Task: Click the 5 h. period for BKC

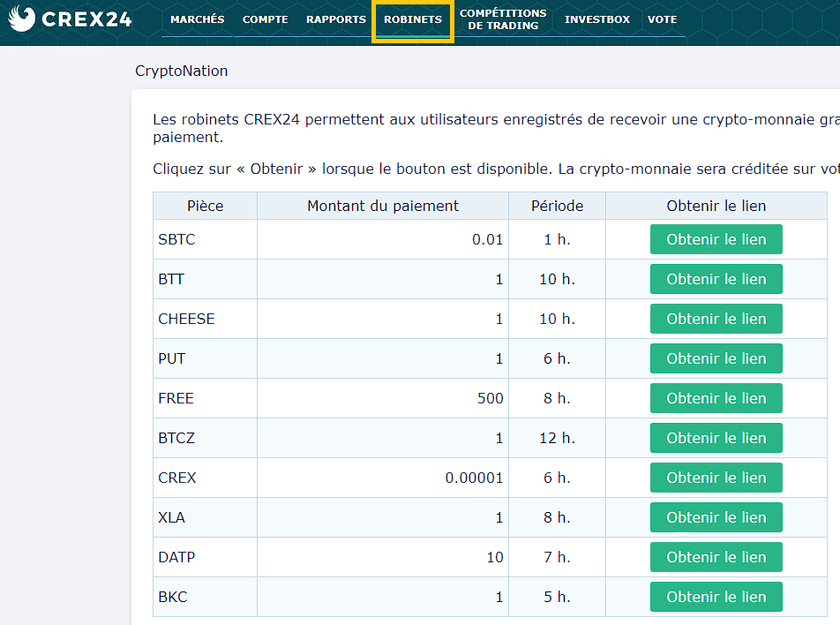Action: click(557, 596)
